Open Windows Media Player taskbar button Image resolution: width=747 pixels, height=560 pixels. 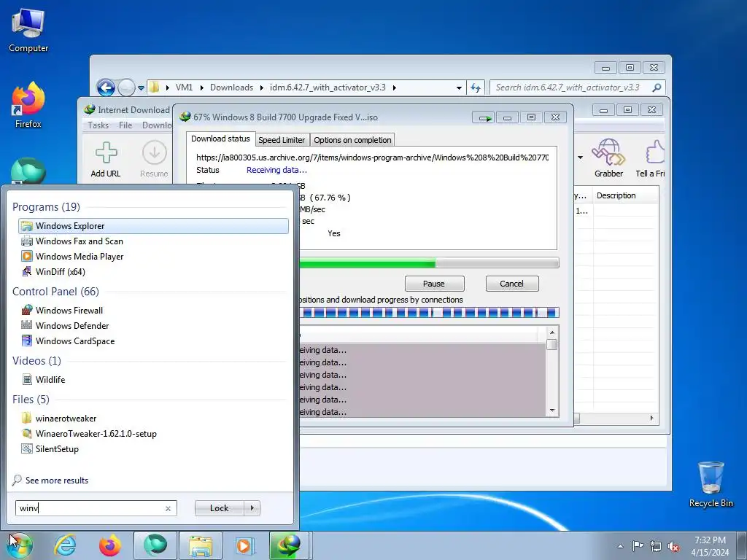245,545
